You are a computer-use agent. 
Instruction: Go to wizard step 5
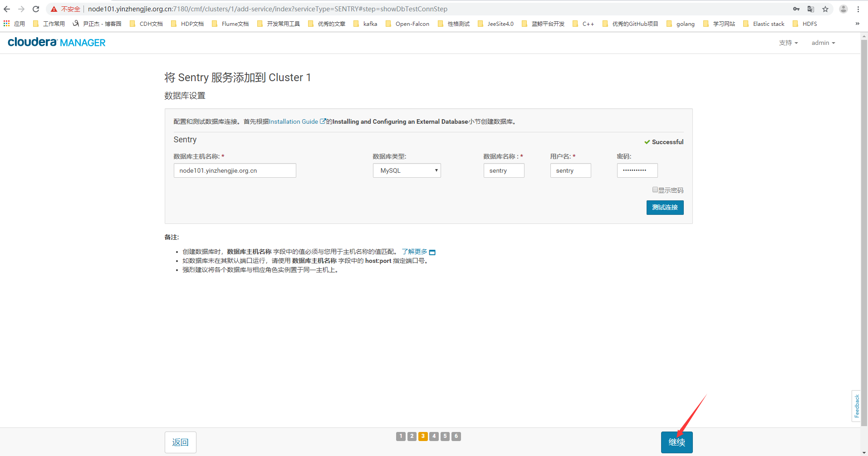tap(445, 436)
